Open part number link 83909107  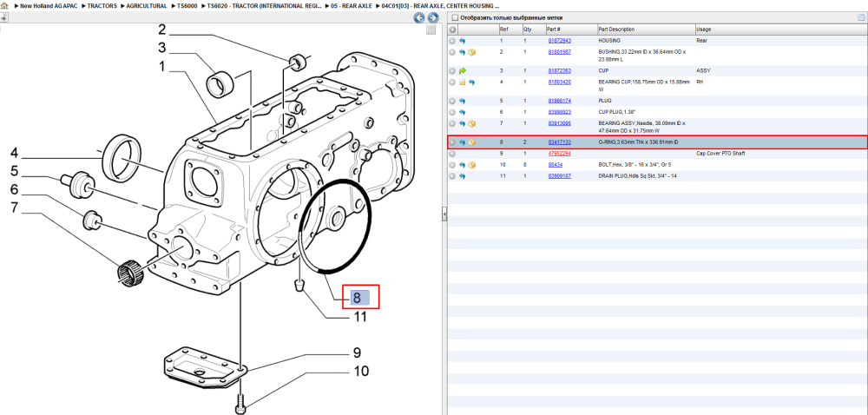559,176
